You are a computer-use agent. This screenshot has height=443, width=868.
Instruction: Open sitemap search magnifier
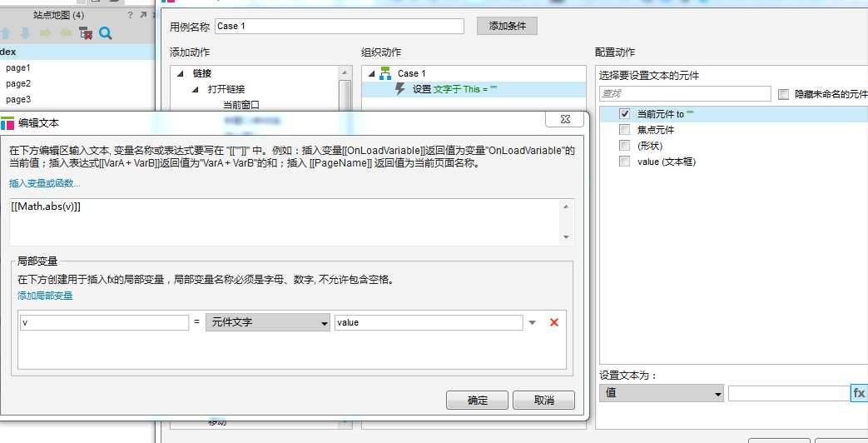click(105, 33)
